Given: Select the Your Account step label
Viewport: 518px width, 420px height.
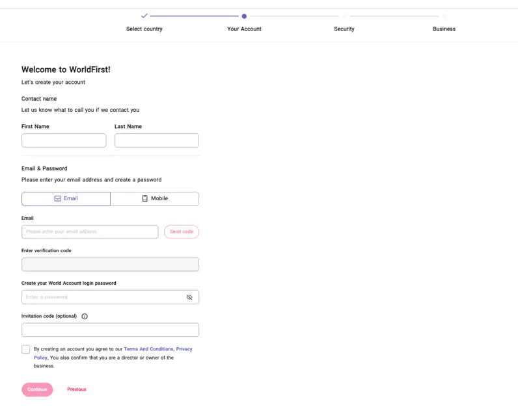Looking at the screenshot, I should pyautogui.click(x=244, y=29).
